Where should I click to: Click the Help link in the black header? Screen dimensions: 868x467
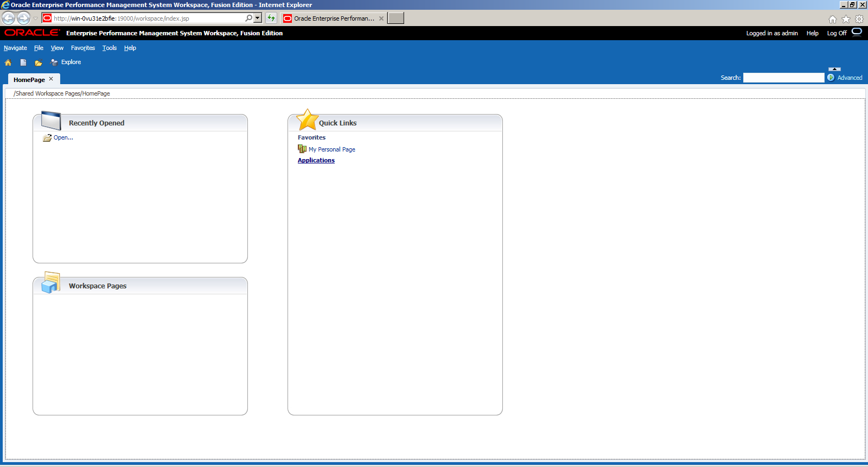(812, 33)
